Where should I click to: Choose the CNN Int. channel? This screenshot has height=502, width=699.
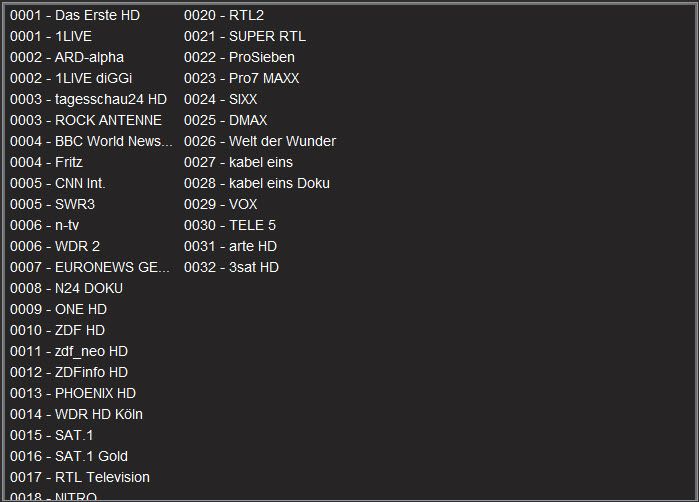click(58, 183)
